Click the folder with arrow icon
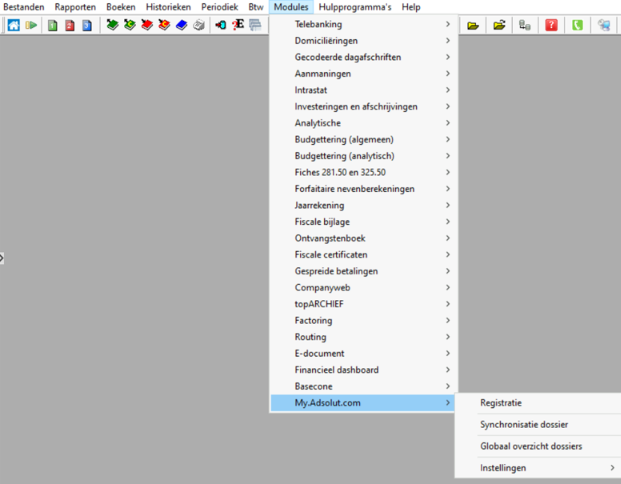This screenshot has width=621, height=484. 499,25
